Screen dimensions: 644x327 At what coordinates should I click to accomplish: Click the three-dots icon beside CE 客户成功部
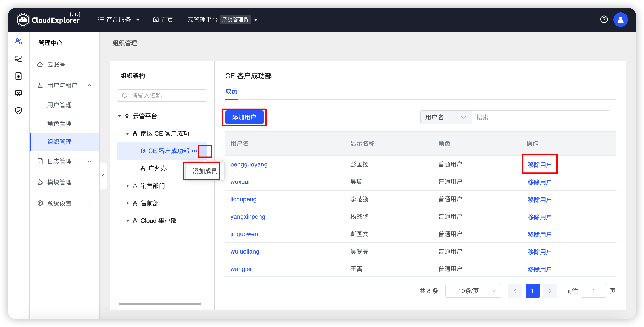click(194, 151)
